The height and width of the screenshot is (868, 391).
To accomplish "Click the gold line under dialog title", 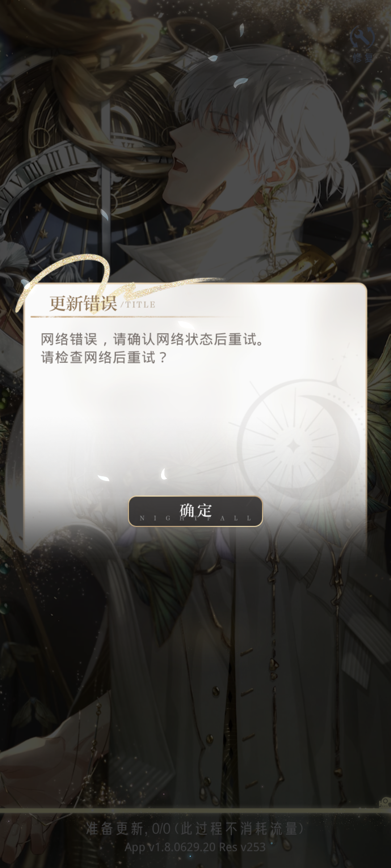I will 127,316.
